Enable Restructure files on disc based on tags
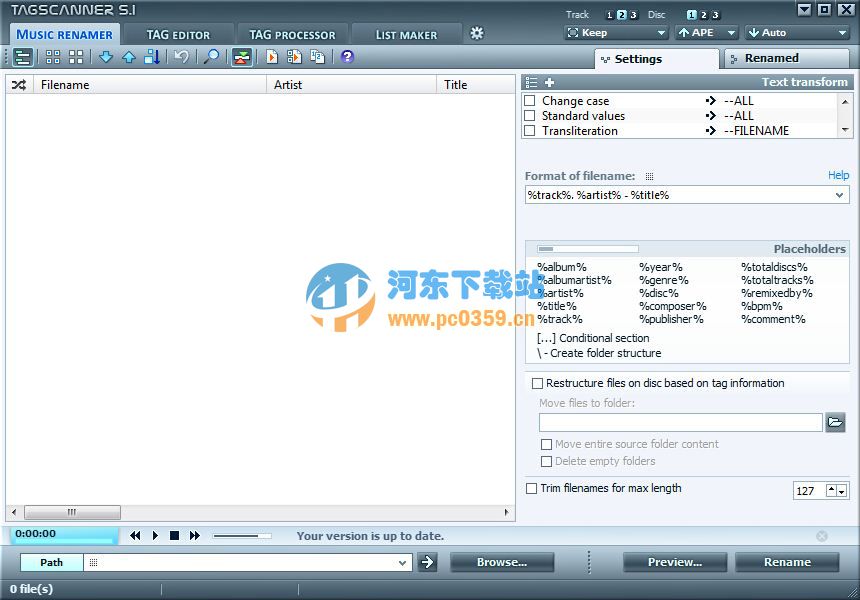Image resolution: width=860 pixels, height=600 pixels. pos(537,383)
